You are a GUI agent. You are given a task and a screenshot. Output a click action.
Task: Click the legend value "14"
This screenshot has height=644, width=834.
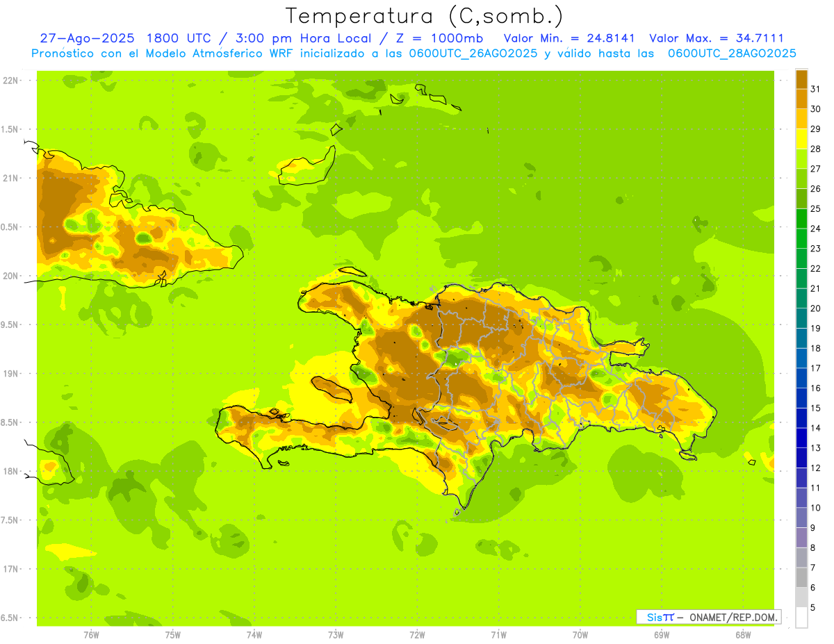(815, 428)
